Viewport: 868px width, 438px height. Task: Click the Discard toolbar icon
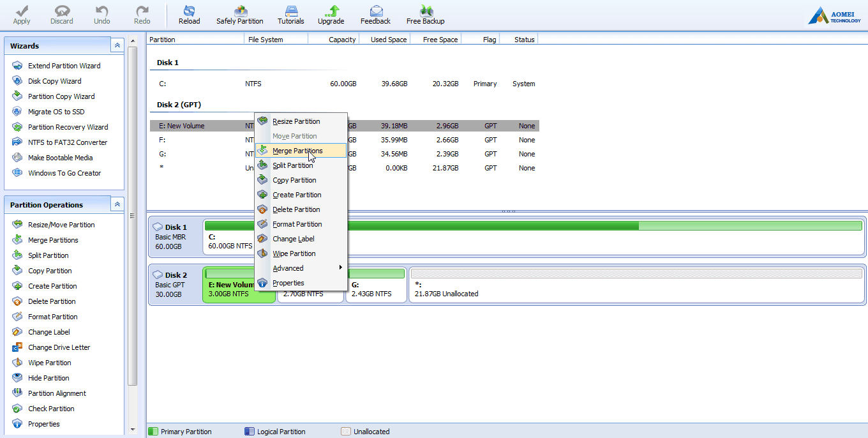point(61,14)
